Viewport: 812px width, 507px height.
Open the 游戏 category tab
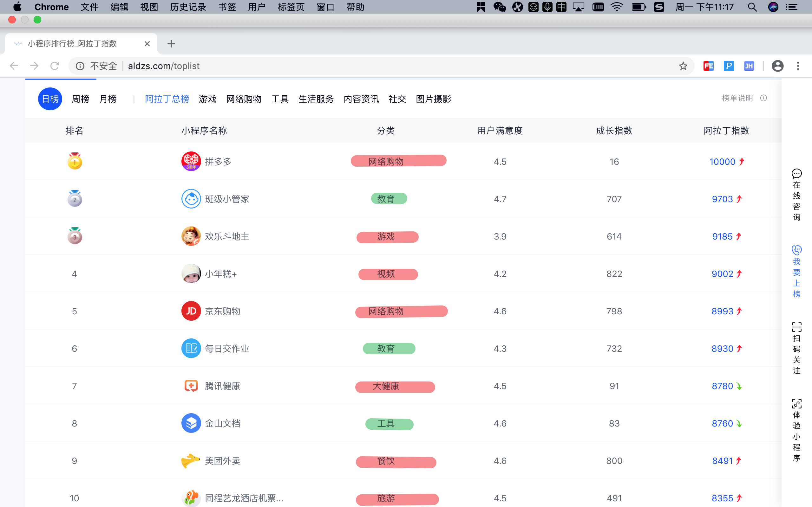207,99
